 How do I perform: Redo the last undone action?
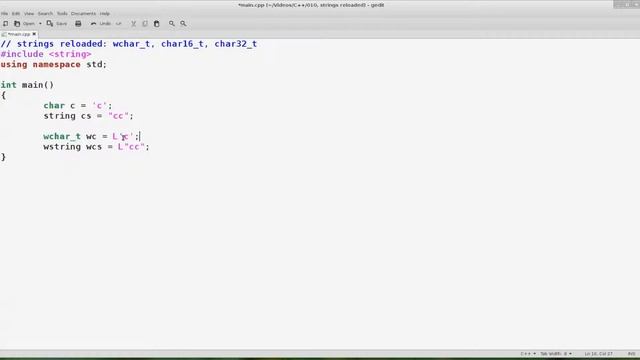pos(119,24)
